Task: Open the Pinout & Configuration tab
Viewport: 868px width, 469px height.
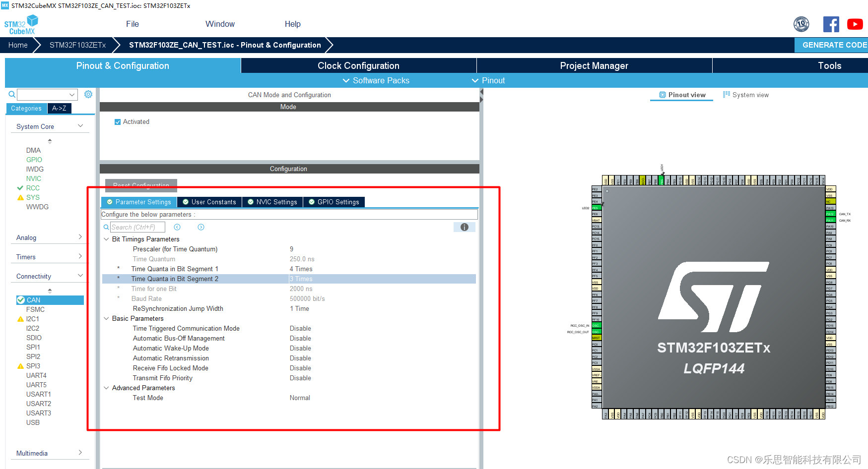Action: point(123,65)
